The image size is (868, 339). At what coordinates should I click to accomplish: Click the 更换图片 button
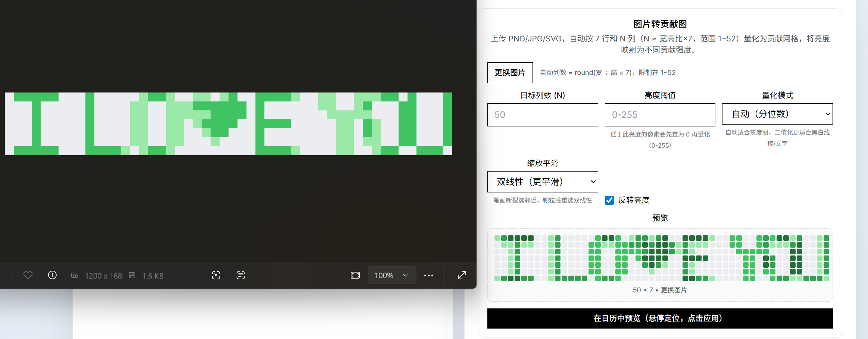pyautogui.click(x=510, y=73)
